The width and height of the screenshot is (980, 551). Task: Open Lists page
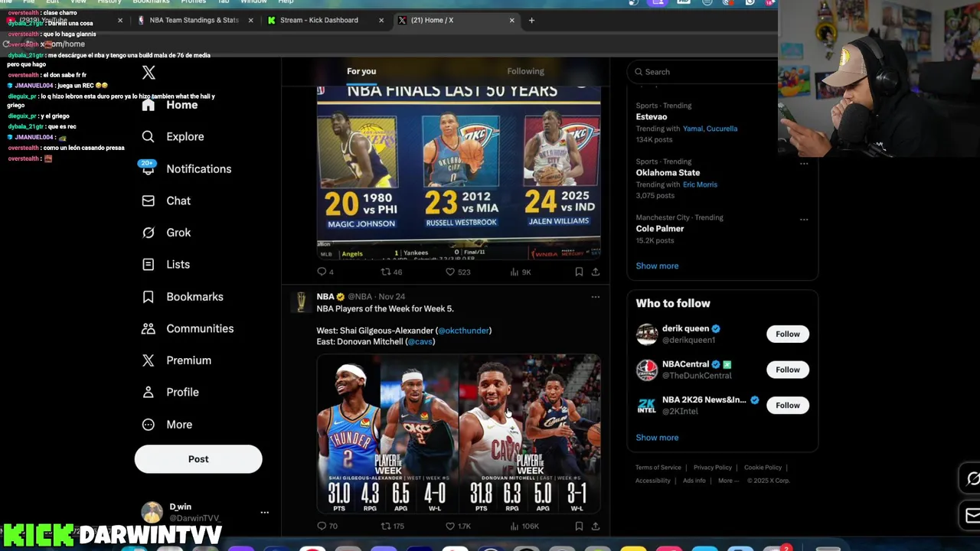coord(165,264)
